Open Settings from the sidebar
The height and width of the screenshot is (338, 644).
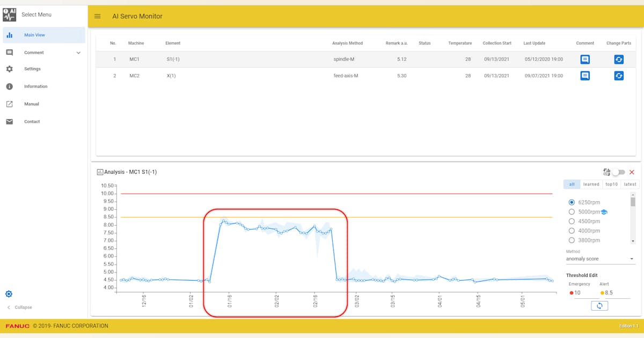tap(31, 69)
